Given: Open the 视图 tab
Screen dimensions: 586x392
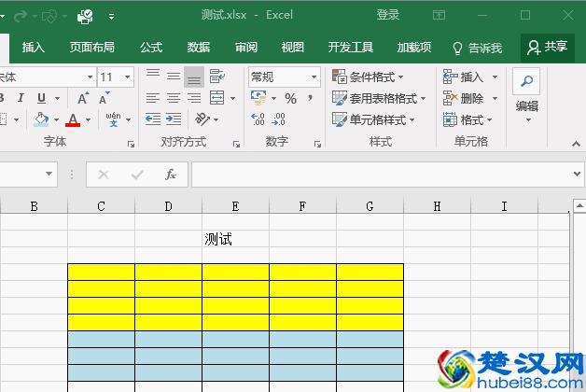Looking at the screenshot, I should 293,48.
